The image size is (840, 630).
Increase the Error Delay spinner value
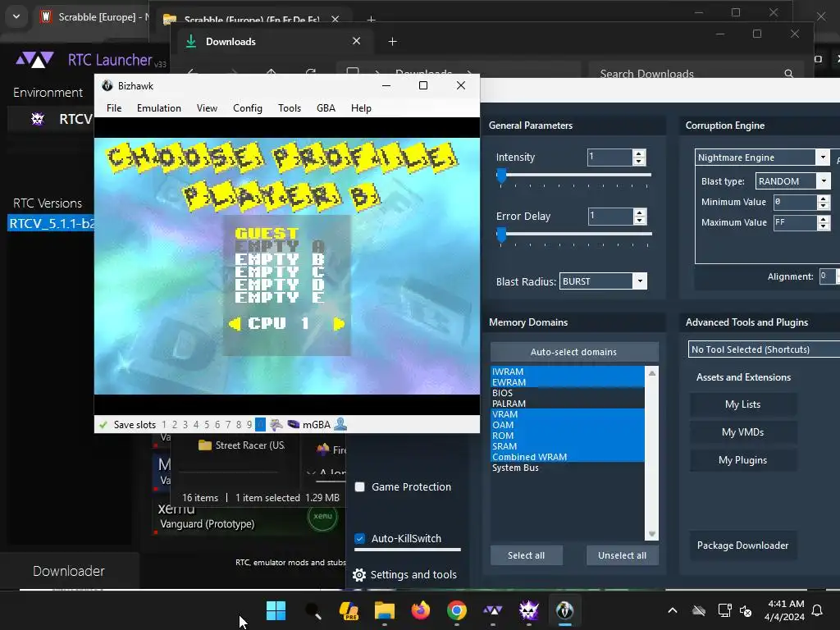(638, 212)
